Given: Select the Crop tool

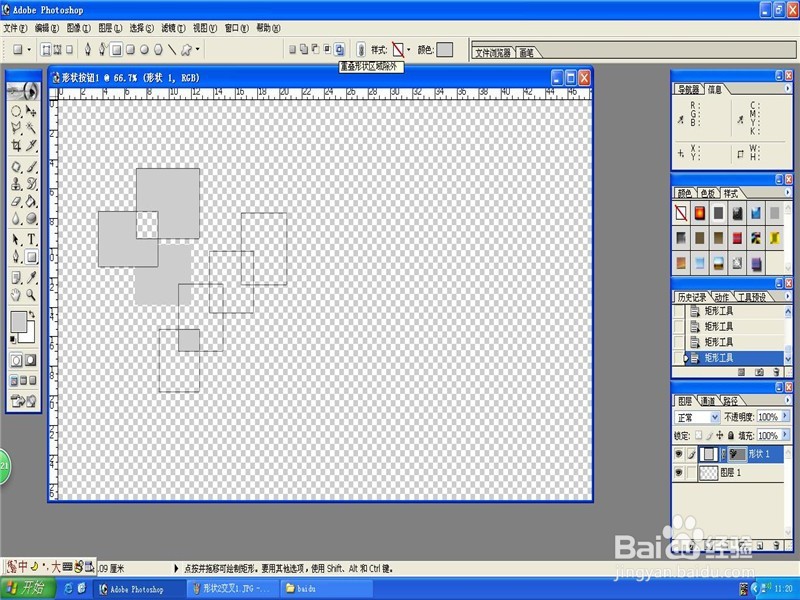Looking at the screenshot, I should [16, 145].
